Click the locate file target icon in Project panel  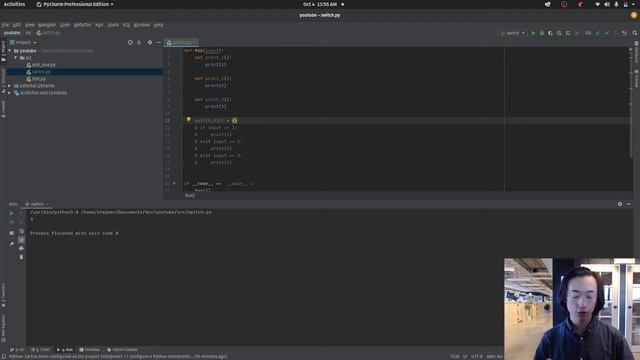(130, 42)
